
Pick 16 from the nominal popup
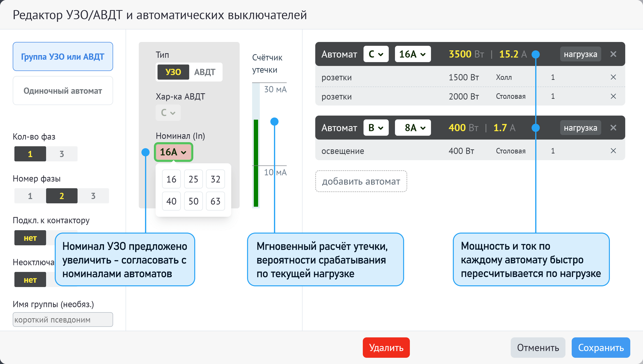click(171, 179)
